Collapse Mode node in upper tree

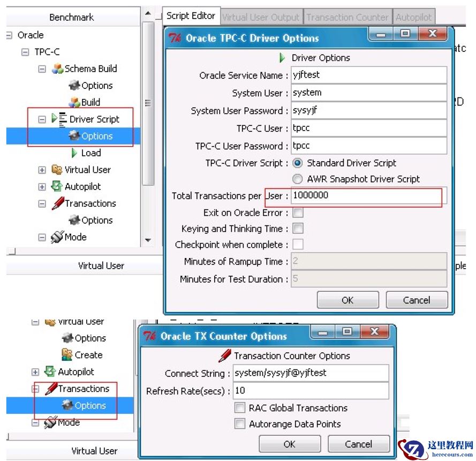(x=42, y=237)
